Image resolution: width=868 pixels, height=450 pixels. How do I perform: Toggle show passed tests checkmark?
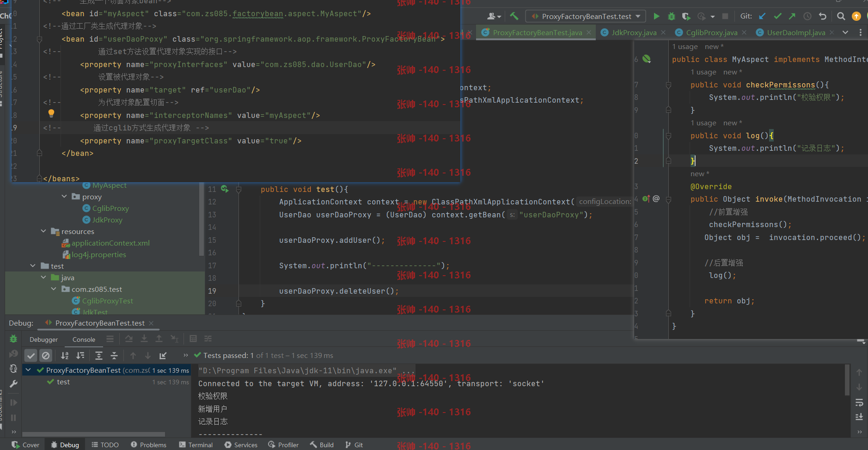point(31,356)
